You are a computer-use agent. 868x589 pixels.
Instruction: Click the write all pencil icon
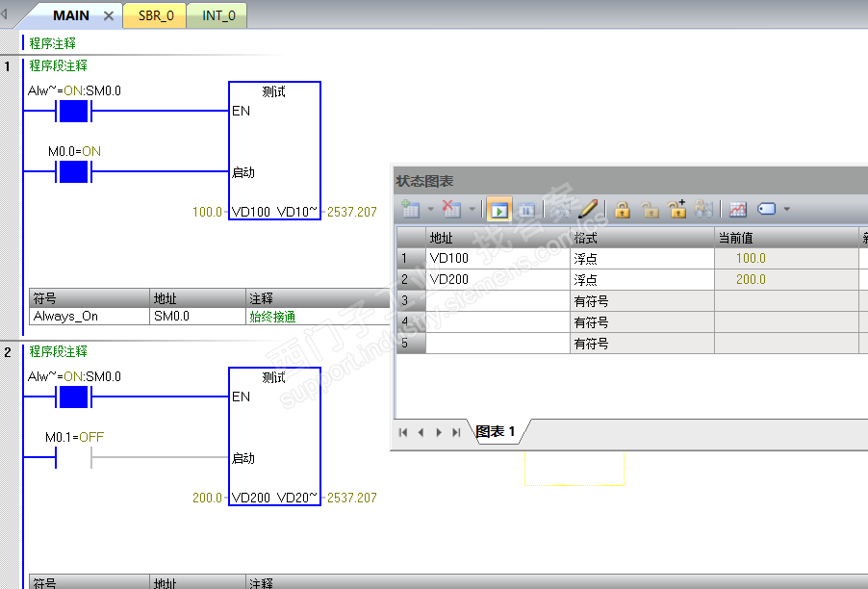(x=588, y=209)
